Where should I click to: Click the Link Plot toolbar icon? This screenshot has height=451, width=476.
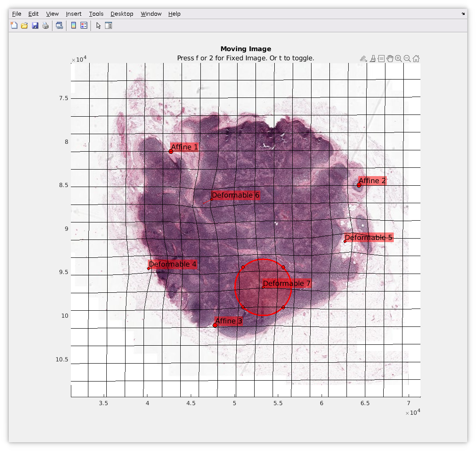tap(59, 25)
